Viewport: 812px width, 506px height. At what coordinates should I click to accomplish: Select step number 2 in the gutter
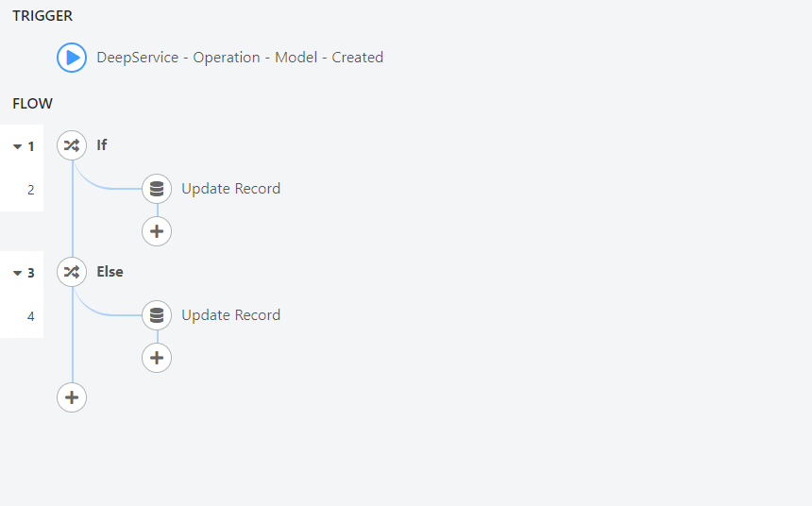coord(31,190)
